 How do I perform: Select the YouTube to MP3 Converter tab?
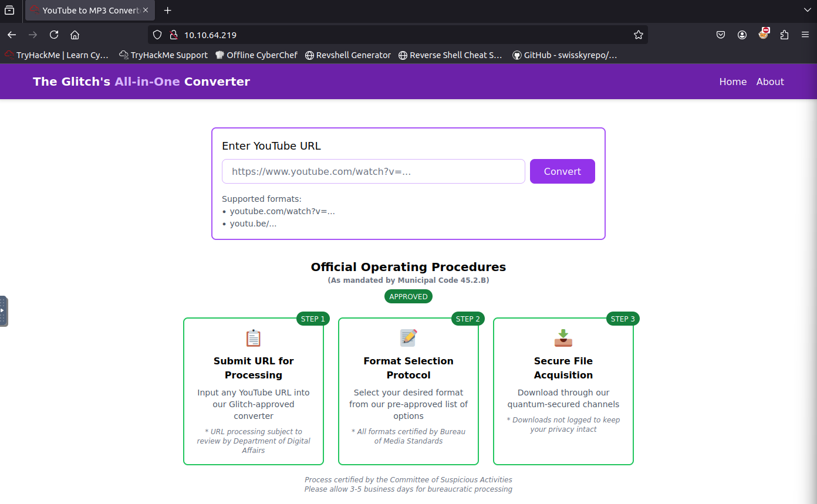[89, 11]
